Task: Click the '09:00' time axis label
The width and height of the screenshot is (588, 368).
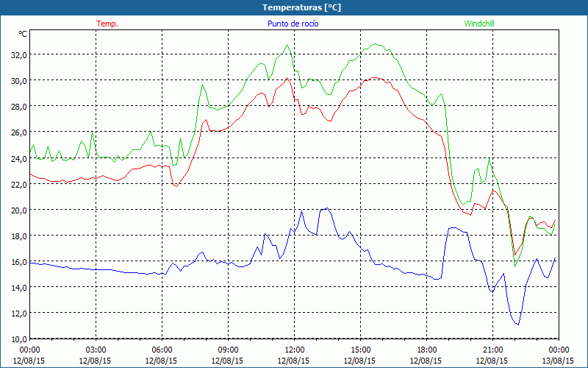Action: (228, 350)
